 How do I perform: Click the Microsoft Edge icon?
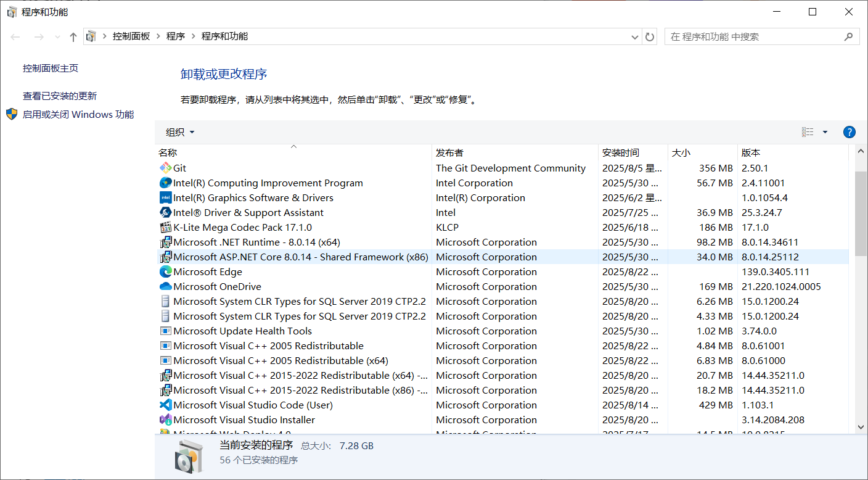click(165, 271)
